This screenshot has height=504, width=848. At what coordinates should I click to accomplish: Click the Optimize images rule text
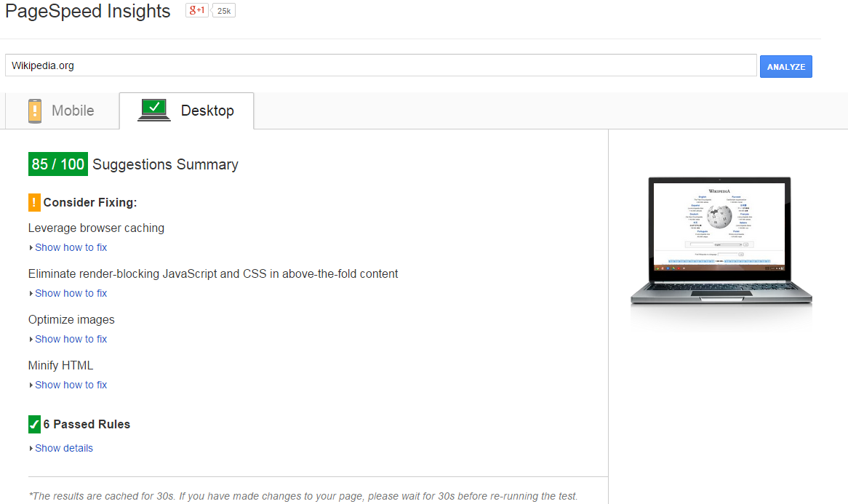(71, 319)
